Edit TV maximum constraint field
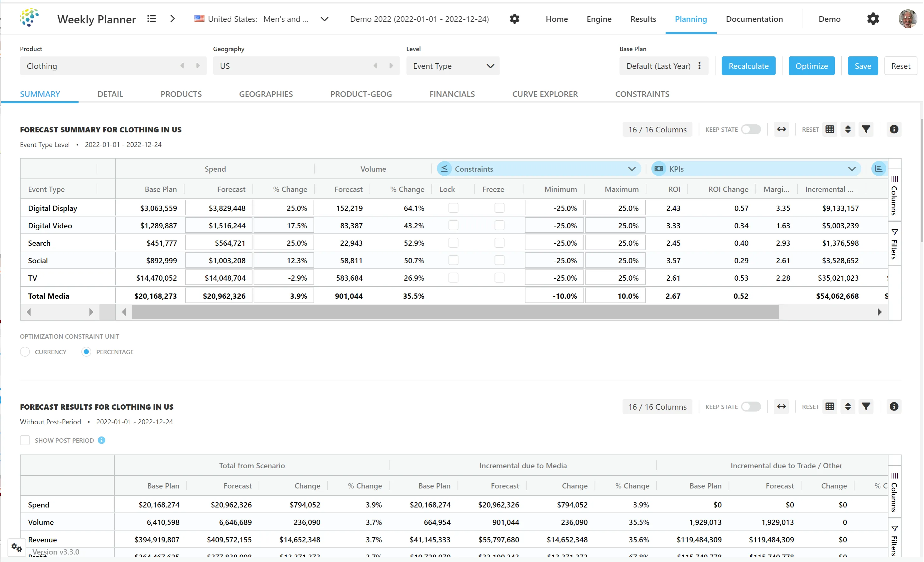Screen dimensions: 924x562 [x=615, y=278]
